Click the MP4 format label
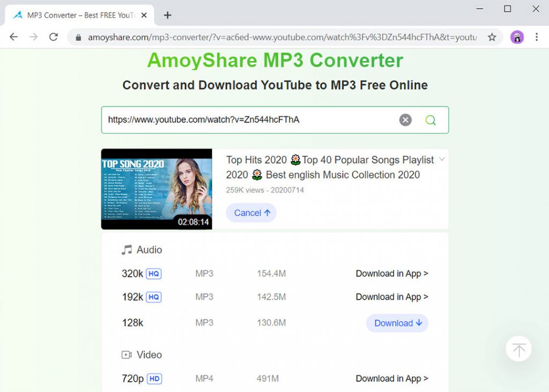 pyautogui.click(x=204, y=379)
